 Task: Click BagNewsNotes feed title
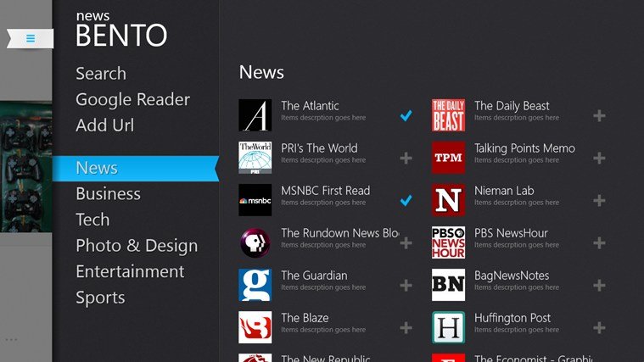[512, 276]
